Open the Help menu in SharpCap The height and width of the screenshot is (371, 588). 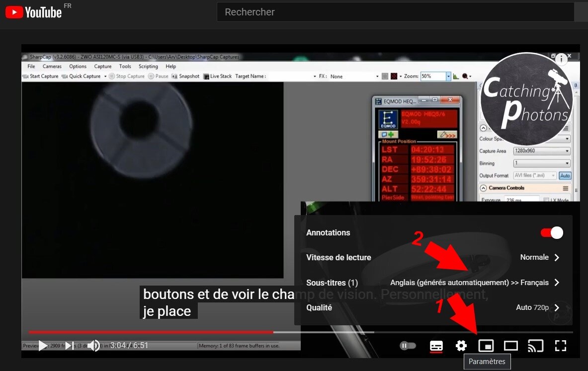[x=170, y=67]
